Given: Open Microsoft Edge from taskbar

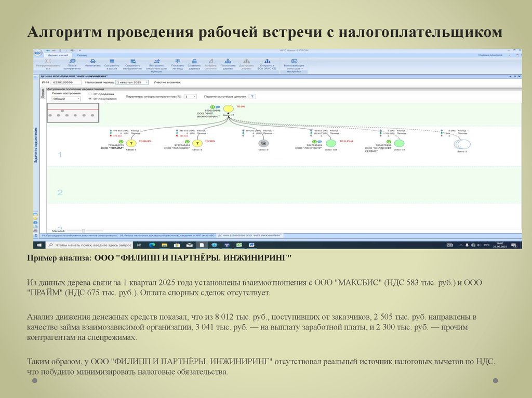Looking at the screenshot, I should (152, 245).
